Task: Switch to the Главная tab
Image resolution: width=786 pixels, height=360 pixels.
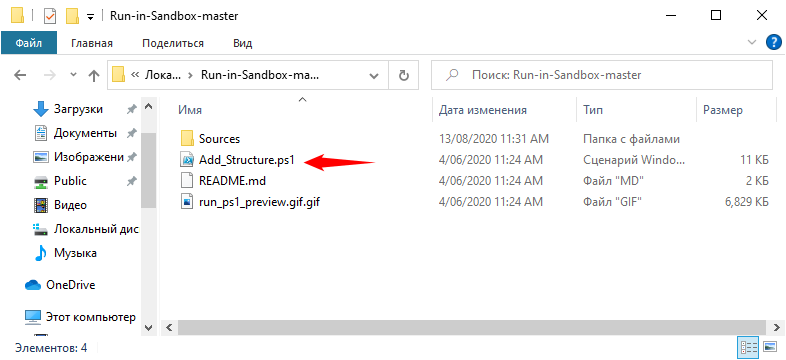Action: click(92, 43)
